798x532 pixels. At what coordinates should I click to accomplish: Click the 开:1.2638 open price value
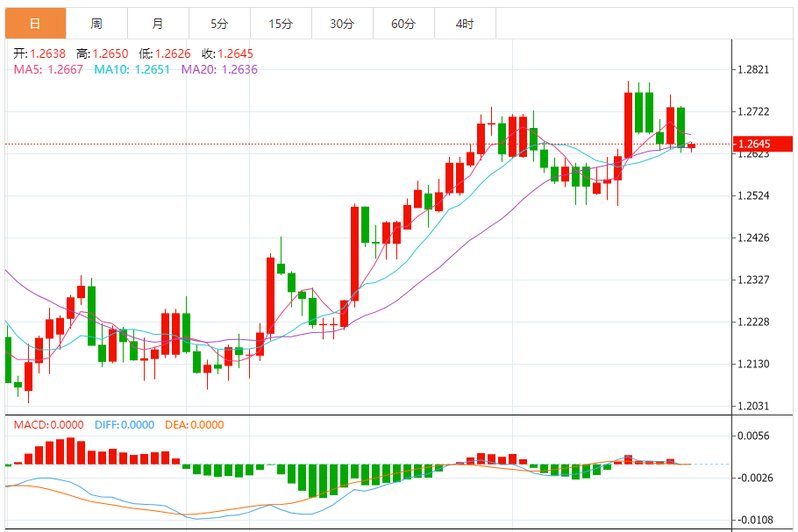point(39,53)
